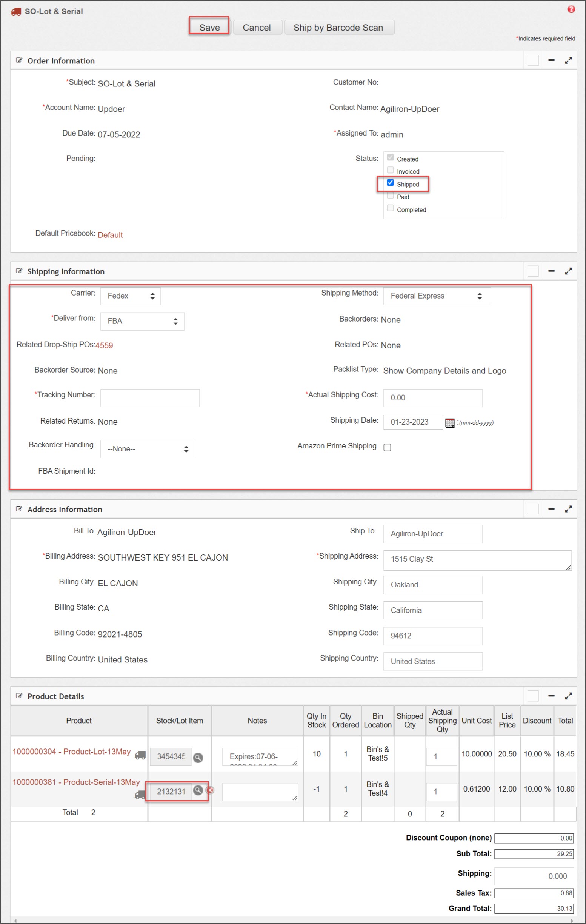The width and height of the screenshot is (586, 924).
Task: Click Shipping State field California
Action: tap(433, 610)
